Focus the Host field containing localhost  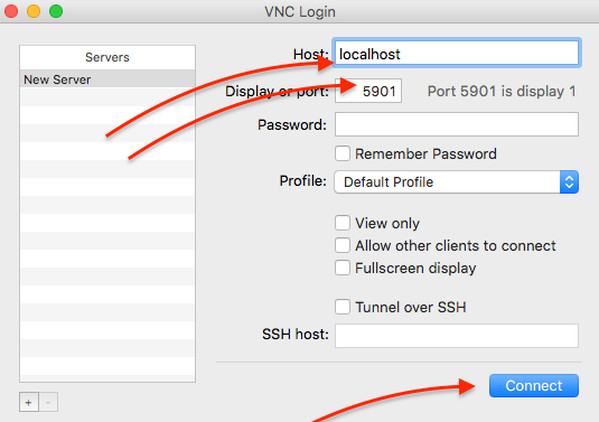[457, 53]
